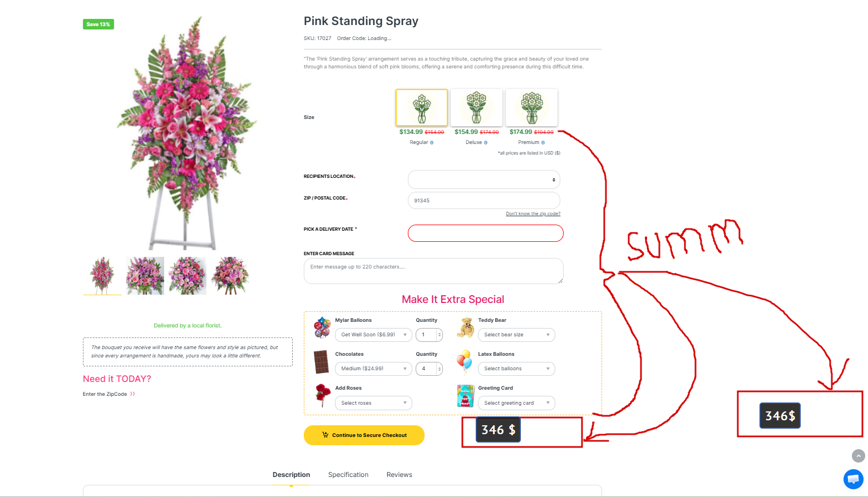Click Continue to Secure Checkout button
Image resolution: width=868 pixels, height=497 pixels.
(x=364, y=435)
